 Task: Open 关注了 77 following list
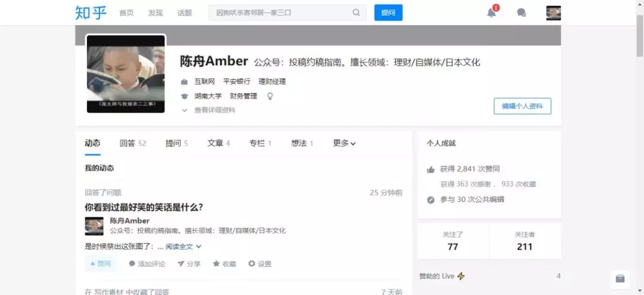tap(453, 241)
